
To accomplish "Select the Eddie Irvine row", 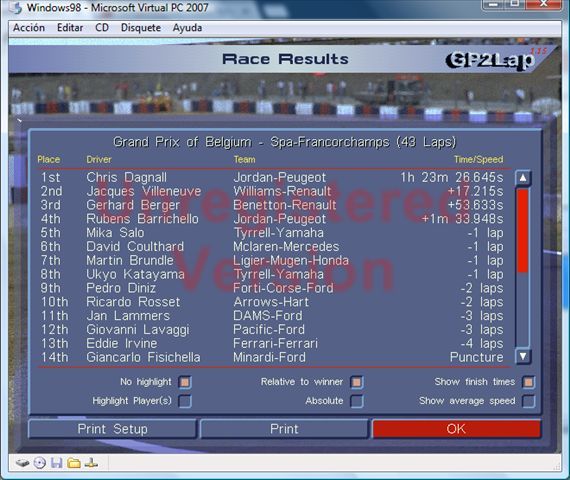I will pyautogui.click(x=272, y=343).
